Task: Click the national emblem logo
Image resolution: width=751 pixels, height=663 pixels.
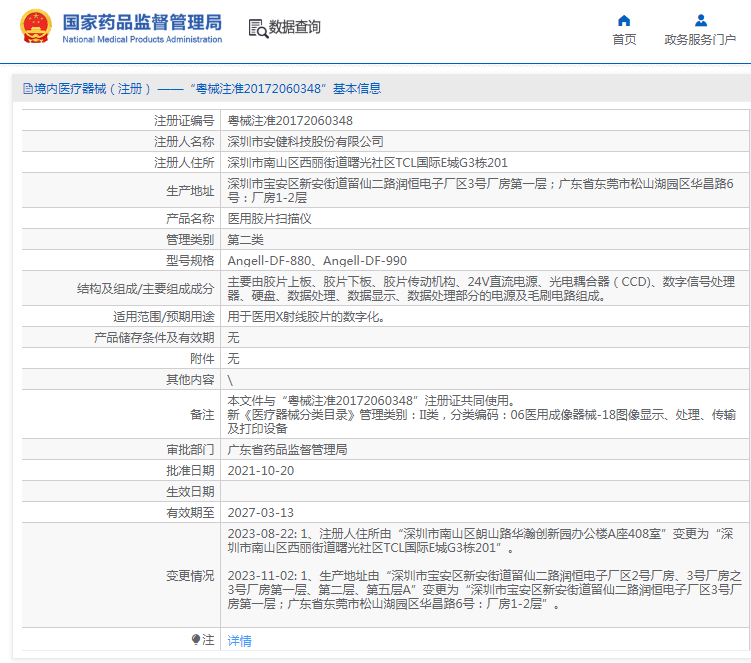Action: (35, 28)
